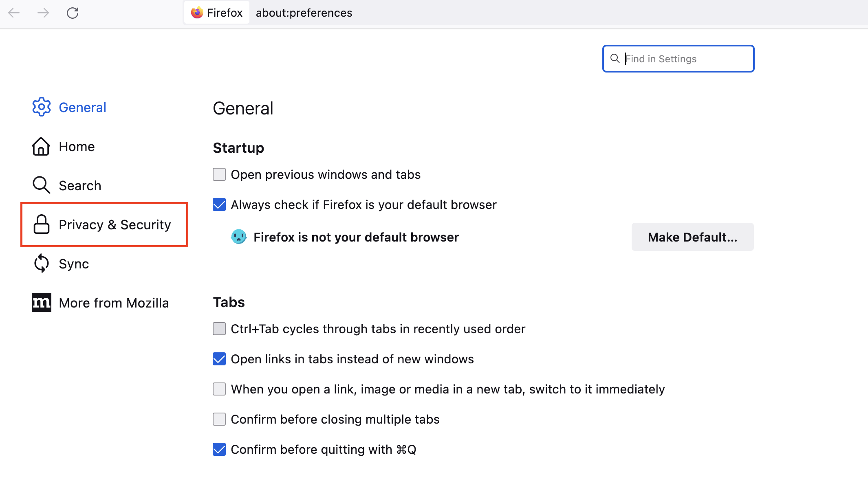The height and width of the screenshot is (501, 868).
Task: Click the Sync arrows icon in sidebar
Action: pos(42,263)
